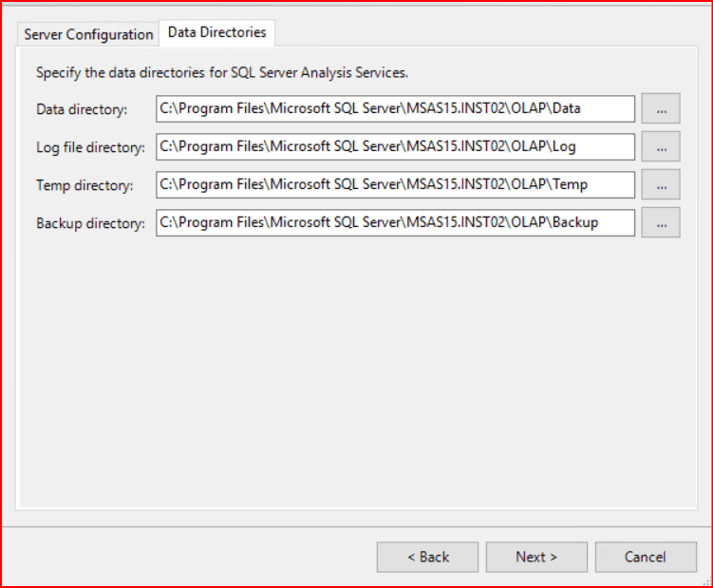This screenshot has height=588, width=713.
Task: Click the 'Specify the data directories' instruction text
Action: click(222, 72)
